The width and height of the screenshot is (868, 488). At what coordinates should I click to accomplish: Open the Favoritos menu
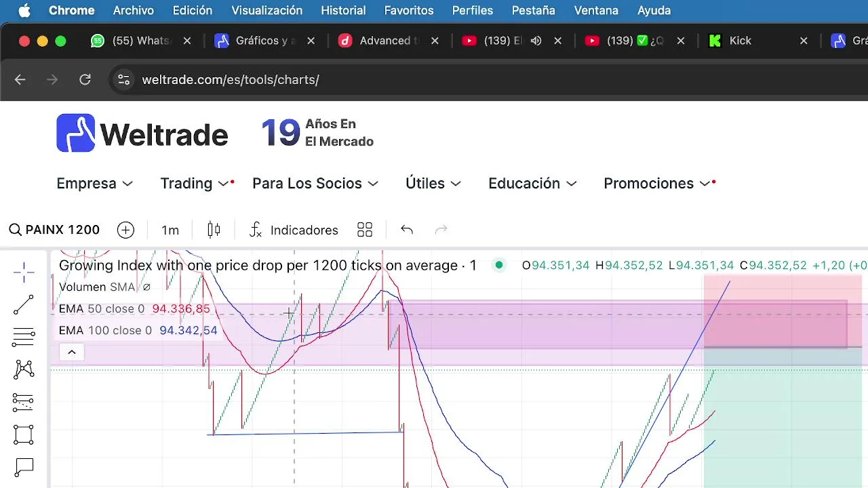409,10
